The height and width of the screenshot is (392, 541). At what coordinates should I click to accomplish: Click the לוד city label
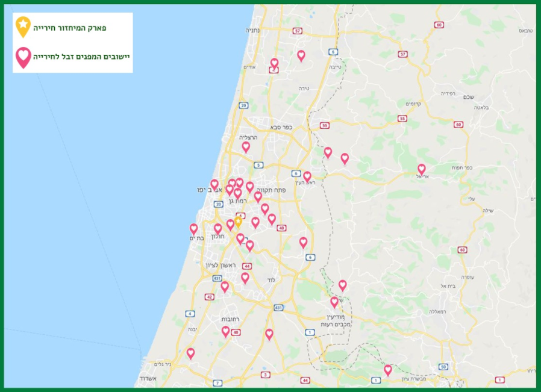(x=272, y=280)
